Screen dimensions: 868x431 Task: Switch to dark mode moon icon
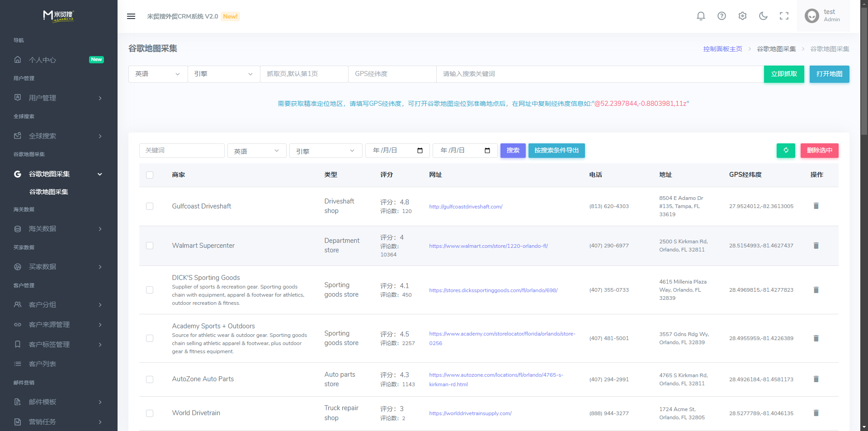[x=763, y=16]
